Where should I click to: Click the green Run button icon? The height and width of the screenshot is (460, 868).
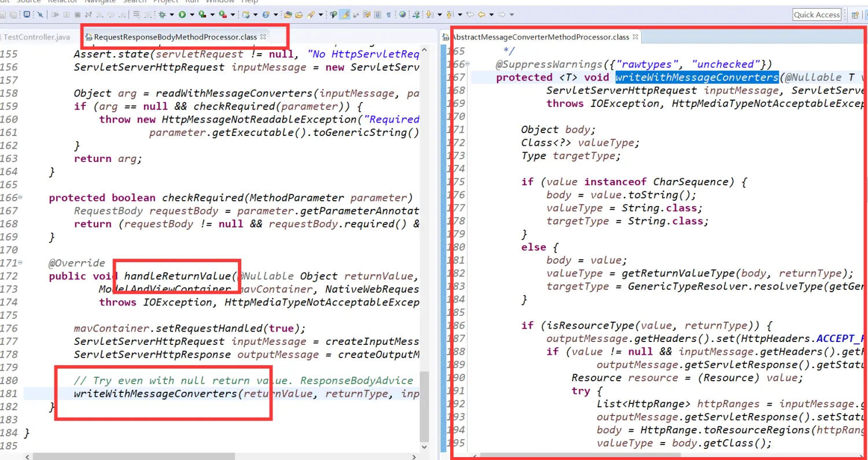[x=182, y=14]
